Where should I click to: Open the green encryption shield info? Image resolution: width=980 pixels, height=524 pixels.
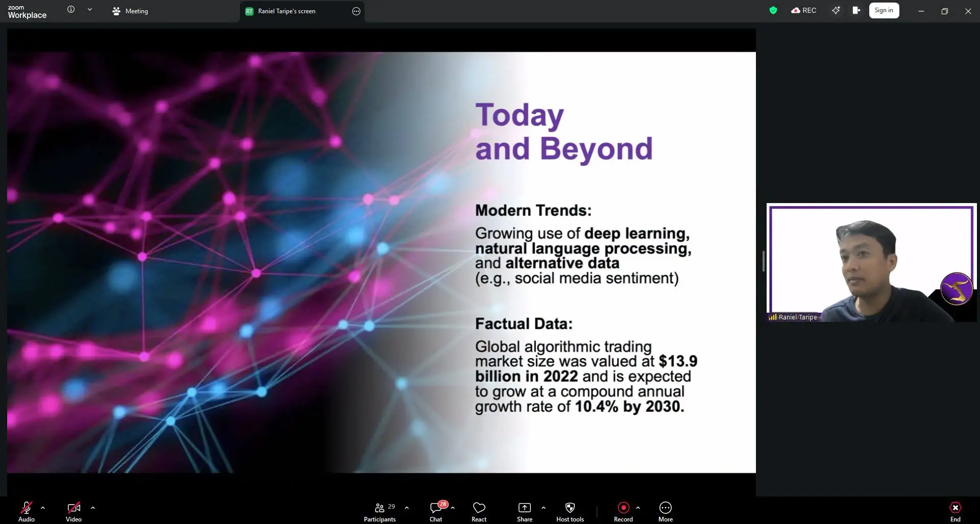(x=773, y=10)
